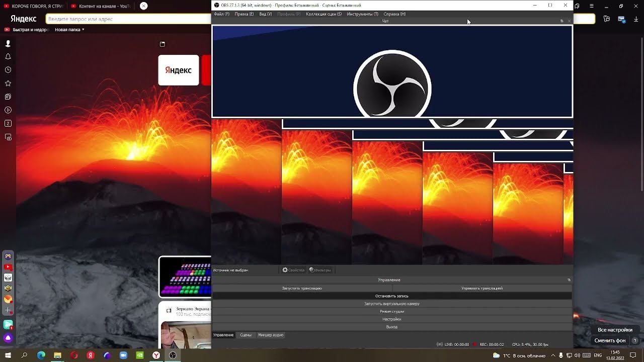Open File Explorer from taskbar

(x=57, y=355)
